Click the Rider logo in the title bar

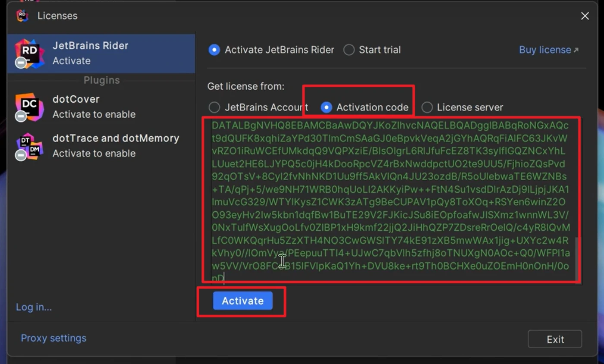[x=22, y=16]
